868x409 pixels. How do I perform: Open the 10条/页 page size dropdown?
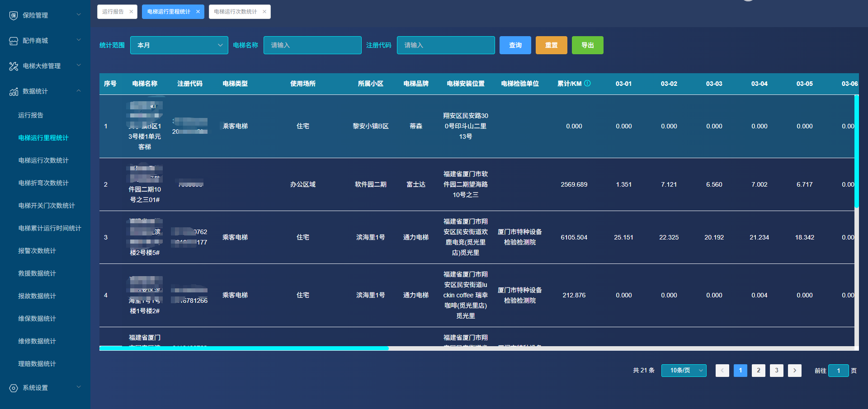point(684,371)
